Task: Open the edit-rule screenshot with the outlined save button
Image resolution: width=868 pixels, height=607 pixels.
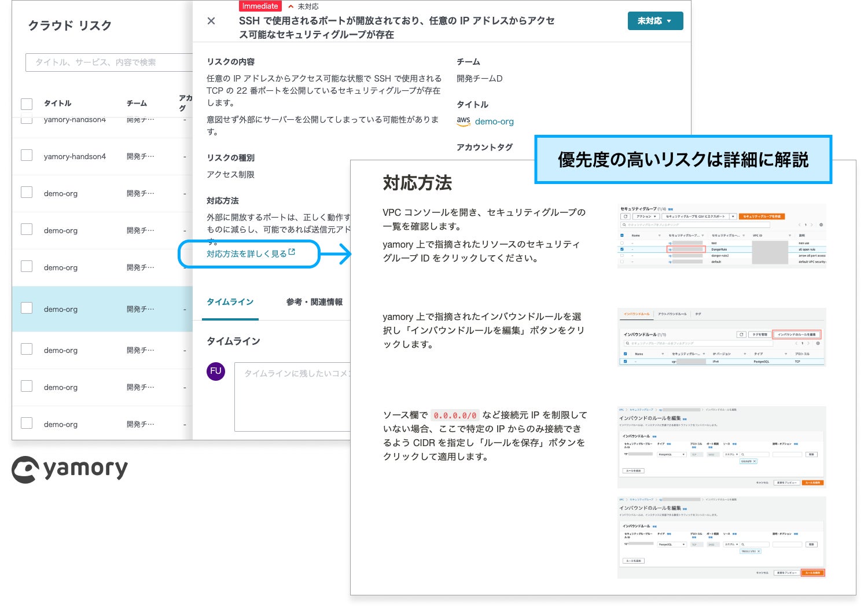Action: (722, 537)
